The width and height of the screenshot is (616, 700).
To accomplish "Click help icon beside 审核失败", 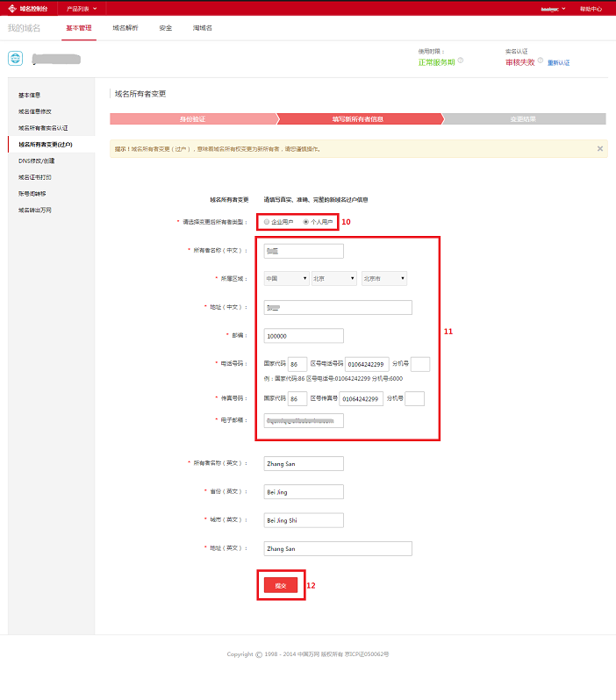I will [541, 61].
